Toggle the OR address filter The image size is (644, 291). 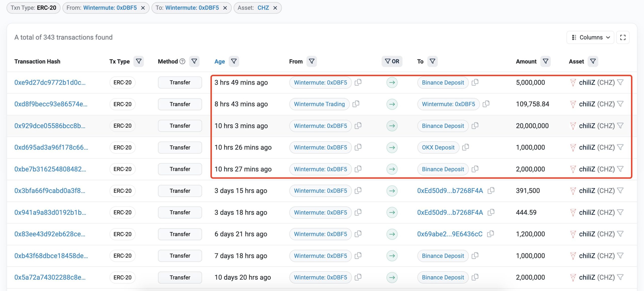tap(392, 61)
